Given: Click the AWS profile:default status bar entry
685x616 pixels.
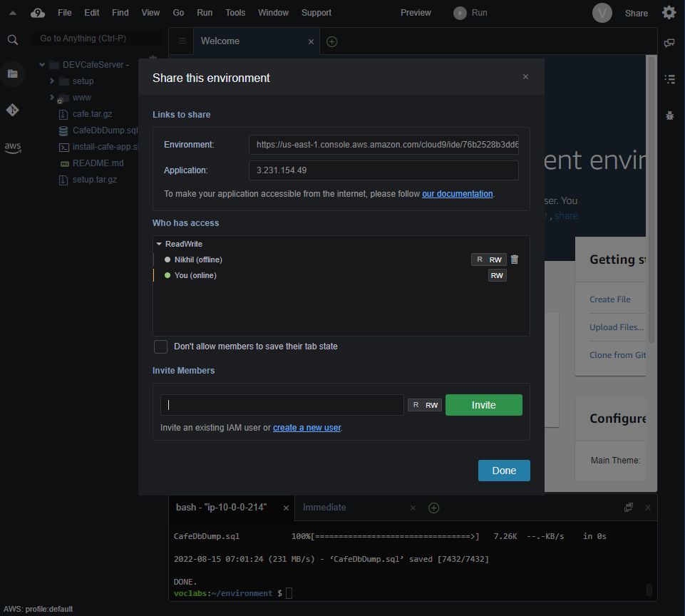Looking at the screenshot, I should 38,609.
